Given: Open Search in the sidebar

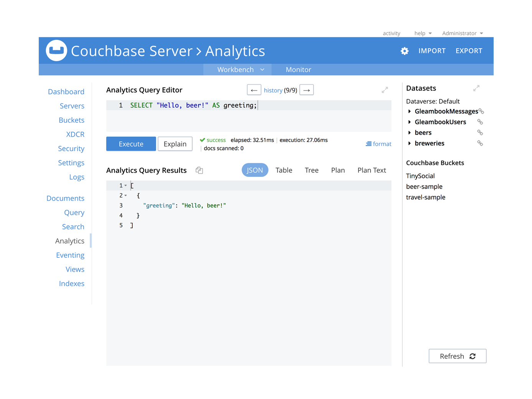Looking at the screenshot, I should 73,227.
